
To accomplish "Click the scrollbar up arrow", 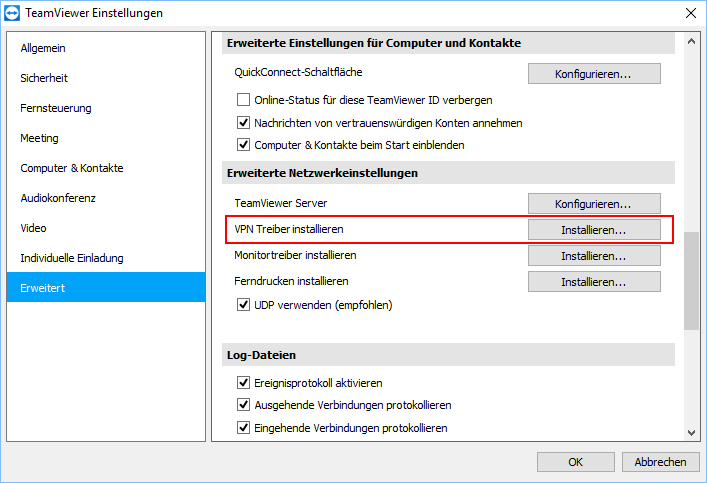I will [x=691, y=41].
